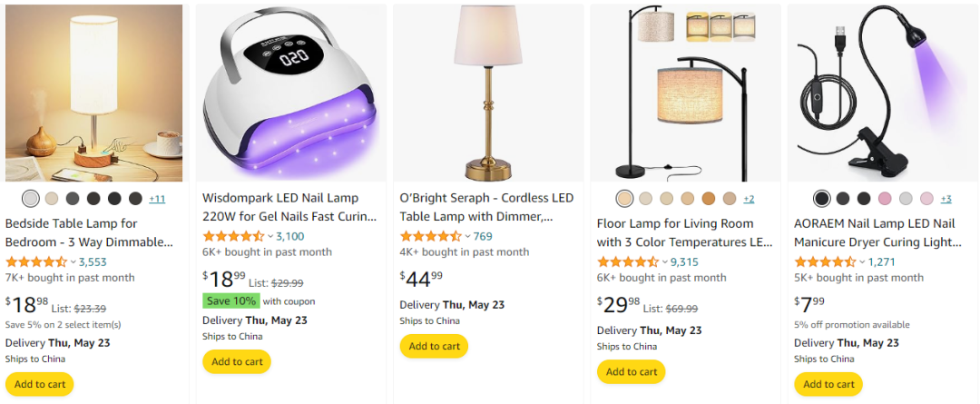
Task: Add Wisdompark LED Nail Lamp to cart
Action: coord(237,361)
